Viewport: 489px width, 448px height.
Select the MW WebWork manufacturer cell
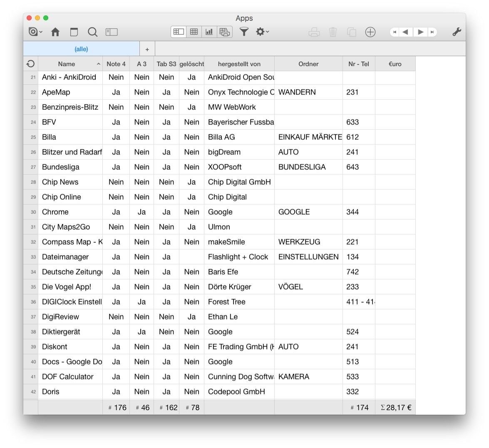239,107
